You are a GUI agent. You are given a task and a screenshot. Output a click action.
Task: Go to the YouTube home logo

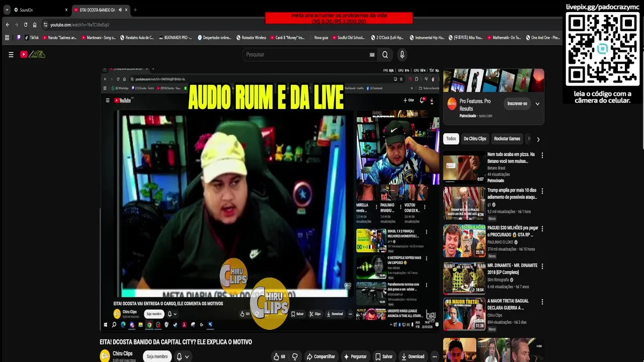click(33, 54)
